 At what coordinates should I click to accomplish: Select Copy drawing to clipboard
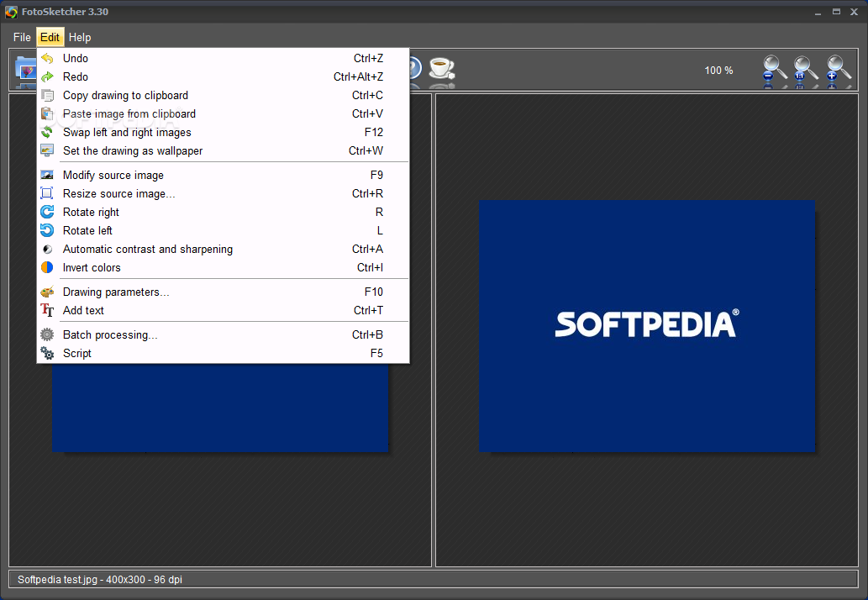(x=223, y=95)
